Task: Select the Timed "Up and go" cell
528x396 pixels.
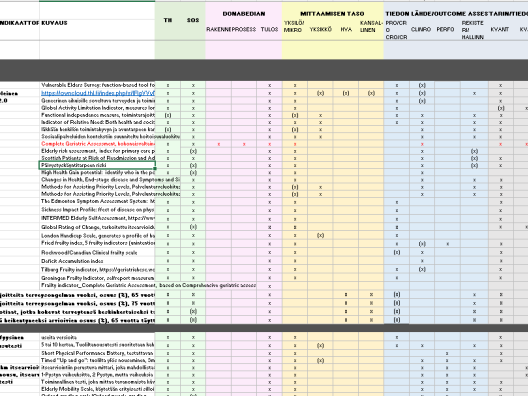Action: point(97,360)
